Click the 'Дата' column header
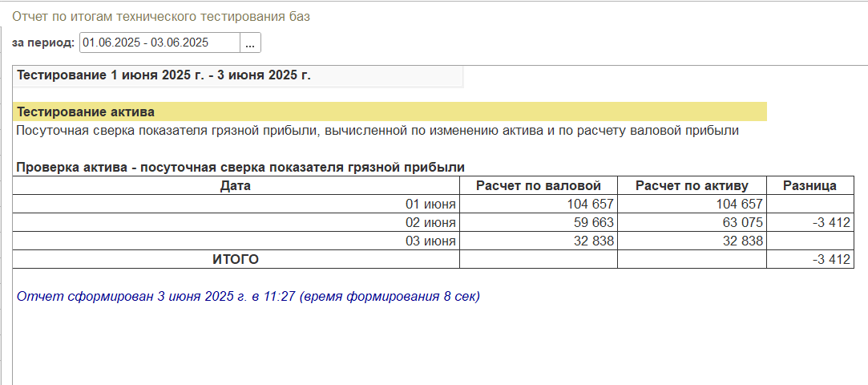The image size is (868, 385). pyautogui.click(x=236, y=186)
